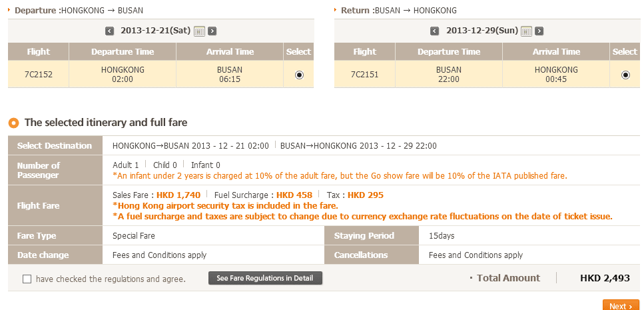Click the HKD 2,493 total amount

605,278
